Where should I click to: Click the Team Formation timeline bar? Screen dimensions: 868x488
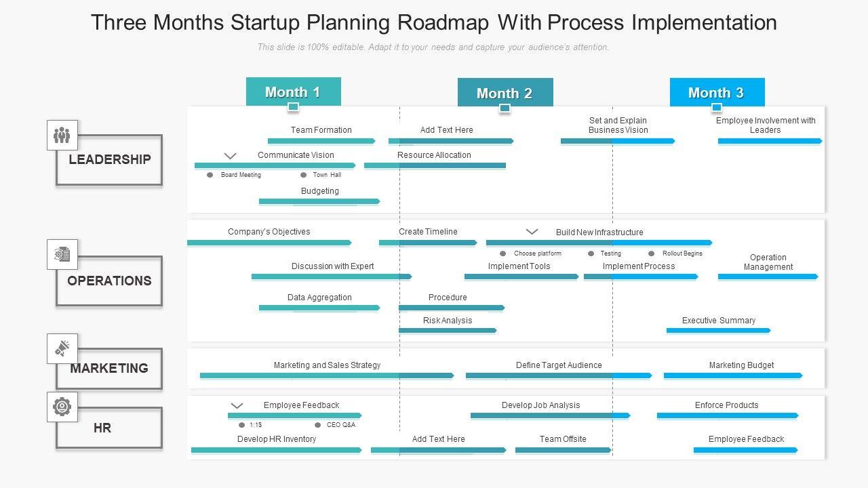pos(321,141)
